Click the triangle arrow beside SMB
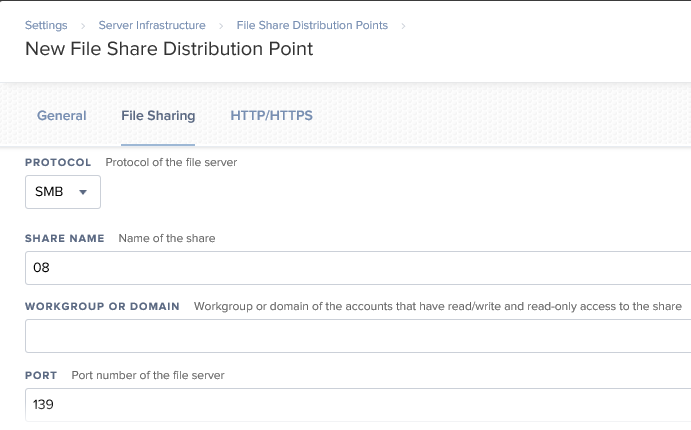Viewport: 691px width, 430px height. coord(83,192)
